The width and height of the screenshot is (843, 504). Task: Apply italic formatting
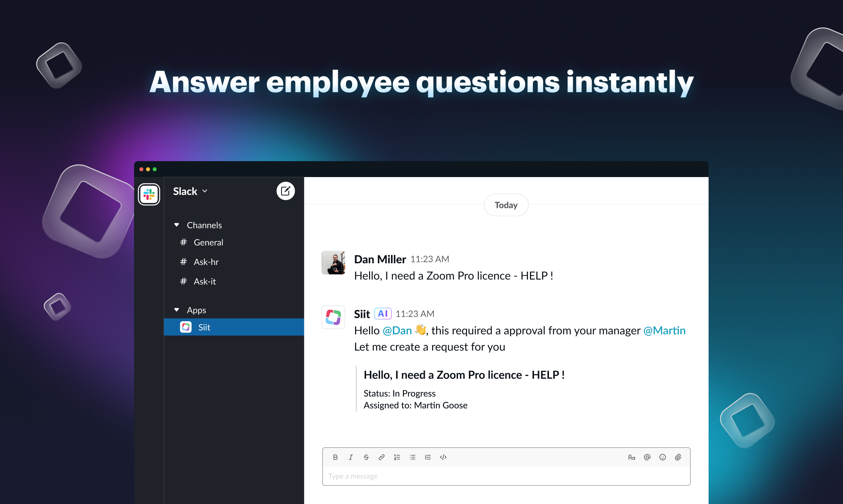click(x=350, y=457)
